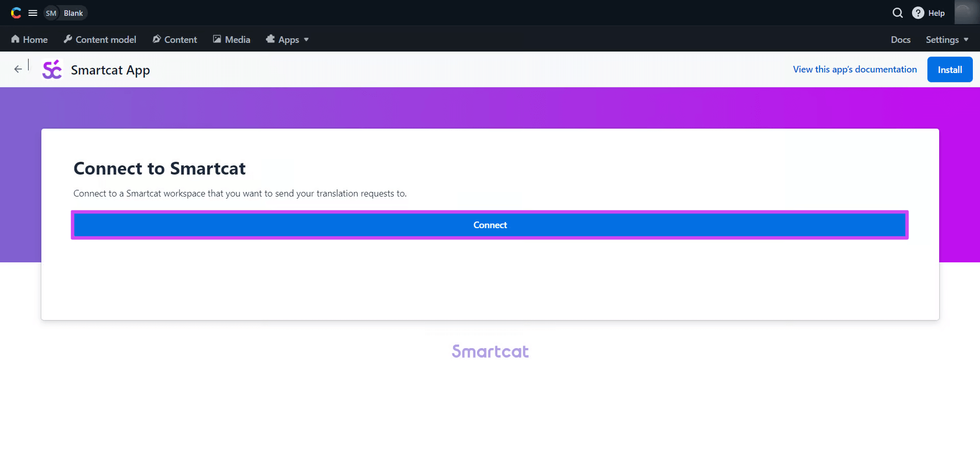Open the Help menu
Viewport: 980px width, 465px height.
pyautogui.click(x=928, y=13)
